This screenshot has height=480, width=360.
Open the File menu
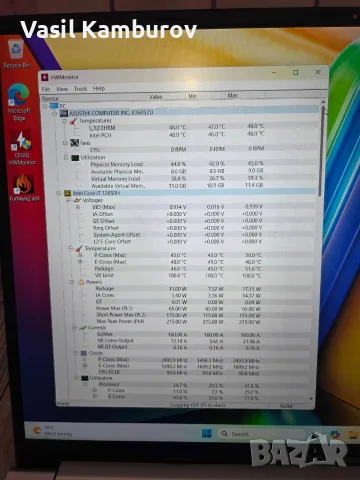(x=46, y=89)
